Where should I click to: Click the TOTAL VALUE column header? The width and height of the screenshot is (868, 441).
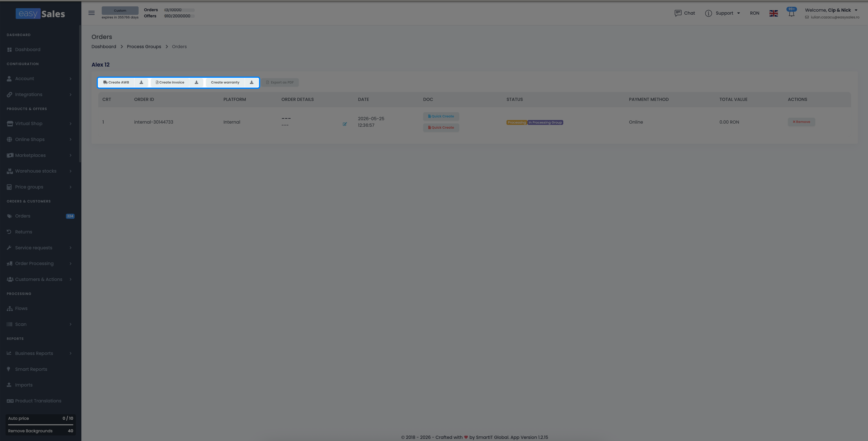point(733,99)
